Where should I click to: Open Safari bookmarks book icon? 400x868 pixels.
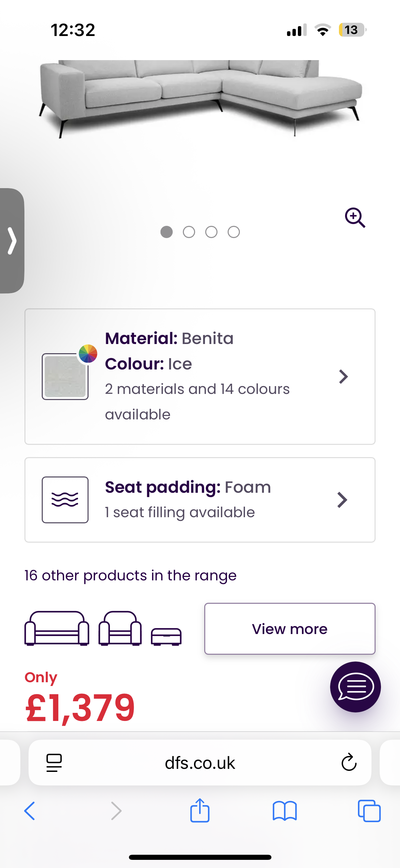(285, 811)
